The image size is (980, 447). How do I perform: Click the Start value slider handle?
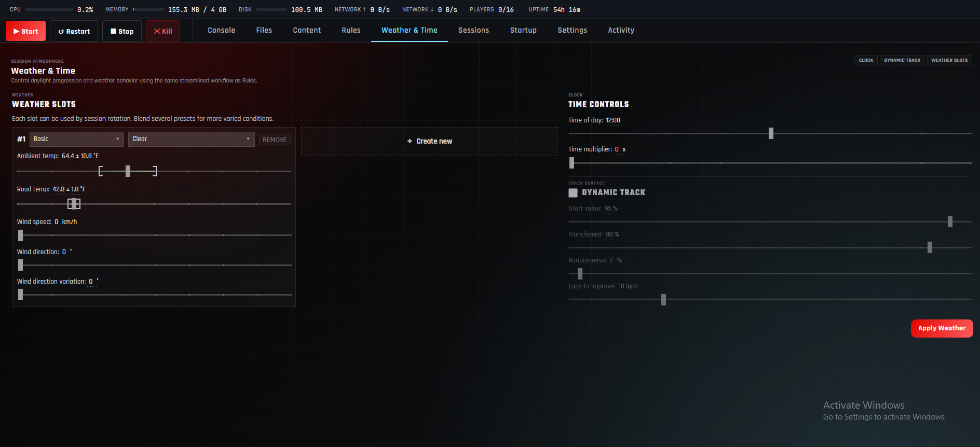pos(950,221)
